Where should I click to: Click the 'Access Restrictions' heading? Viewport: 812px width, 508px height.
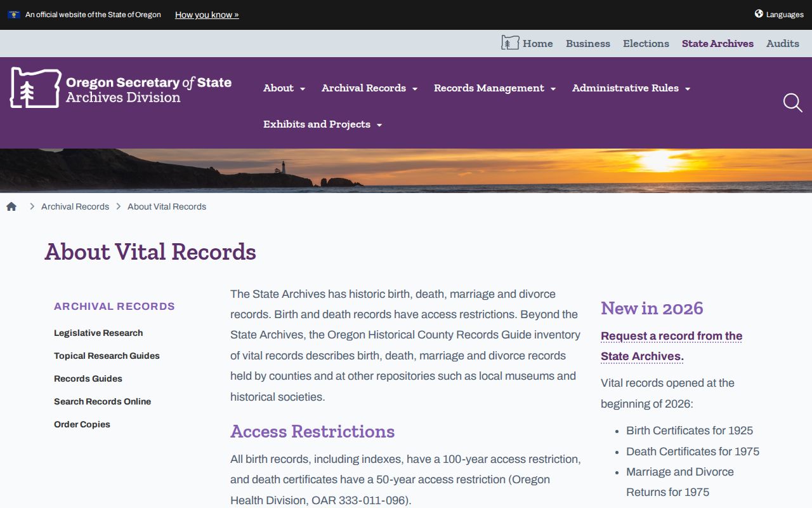[312, 432]
